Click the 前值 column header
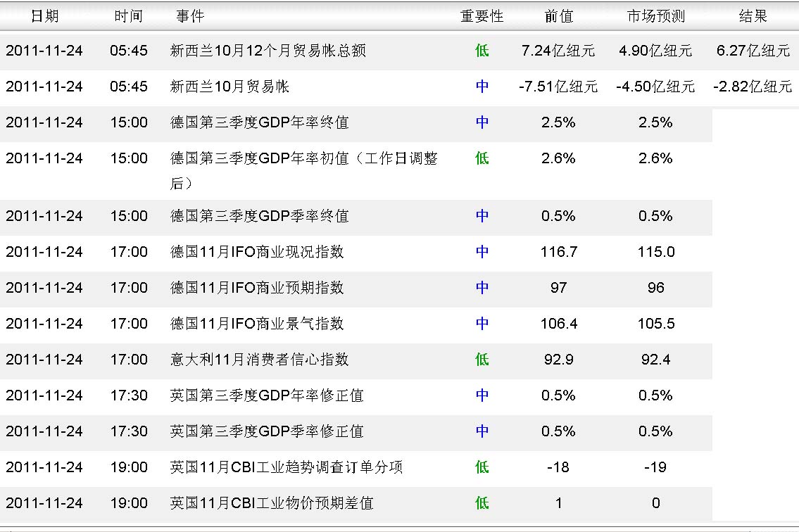The height and width of the screenshot is (532, 799). (x=558, y=16)
